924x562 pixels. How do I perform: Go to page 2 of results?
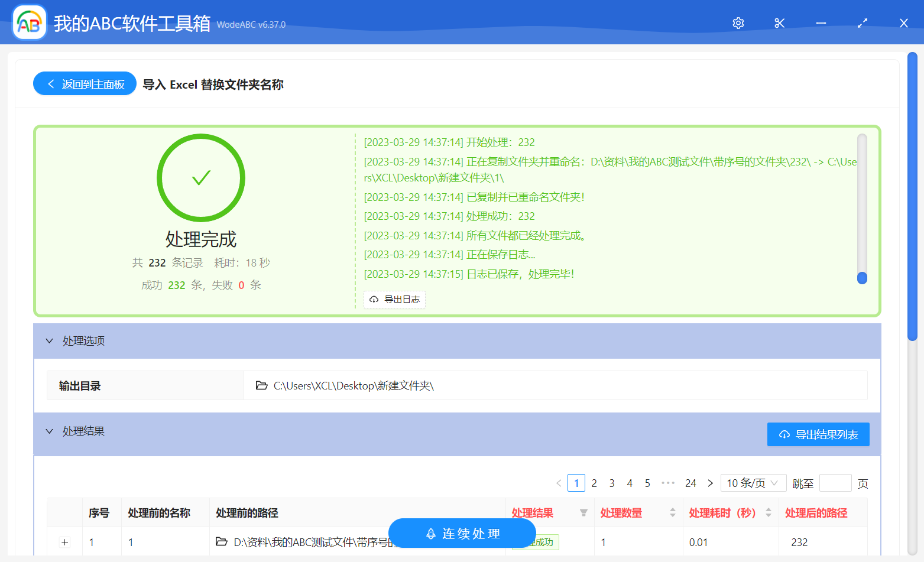(x=594, y=483)
